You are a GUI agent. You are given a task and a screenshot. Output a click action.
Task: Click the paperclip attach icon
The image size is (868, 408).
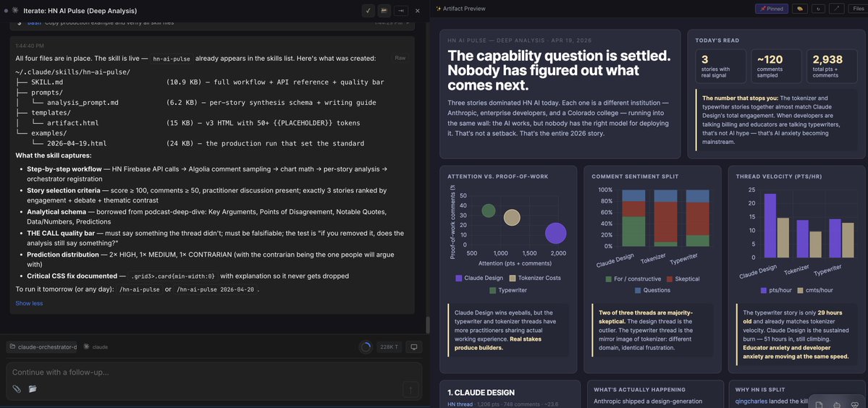[17, 388]
